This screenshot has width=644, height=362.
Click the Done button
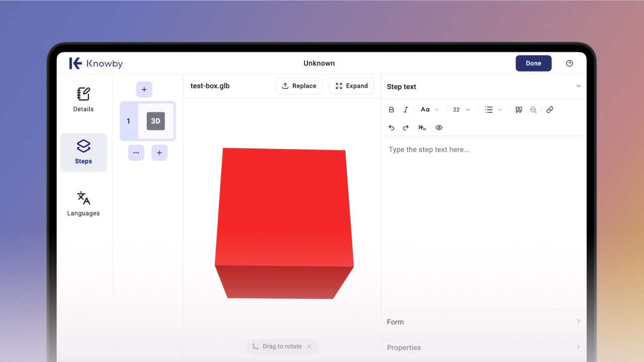pyautogui.click(x=533, y=63)
